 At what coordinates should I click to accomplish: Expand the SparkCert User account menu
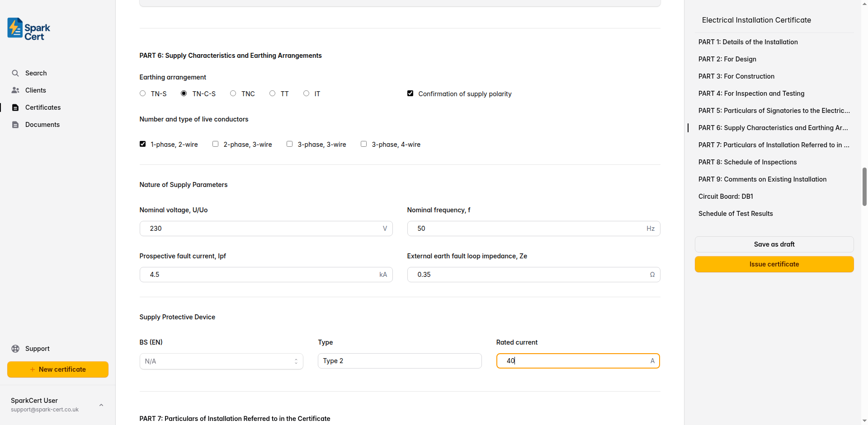(101, 405)
